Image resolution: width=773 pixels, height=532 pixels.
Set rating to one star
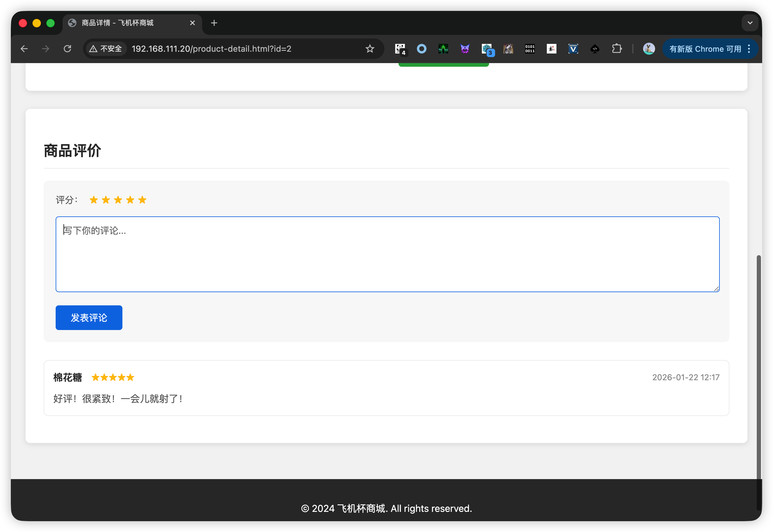pyautogui.click(x=94, y=200)
